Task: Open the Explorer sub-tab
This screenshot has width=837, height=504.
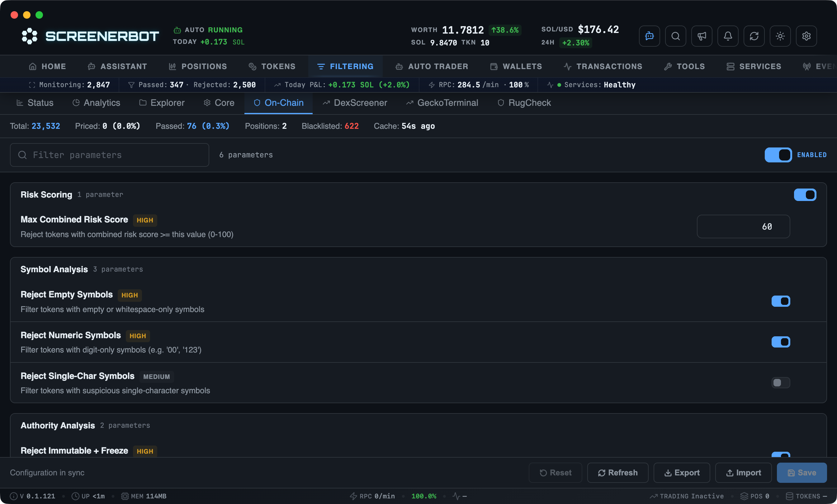Action: pyautogui.click(x=162, y=103)
